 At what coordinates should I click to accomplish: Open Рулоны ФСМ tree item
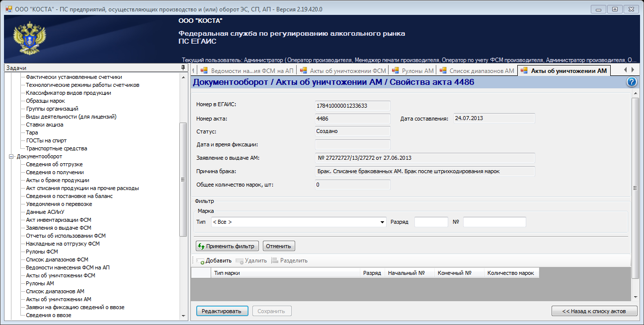42,252
